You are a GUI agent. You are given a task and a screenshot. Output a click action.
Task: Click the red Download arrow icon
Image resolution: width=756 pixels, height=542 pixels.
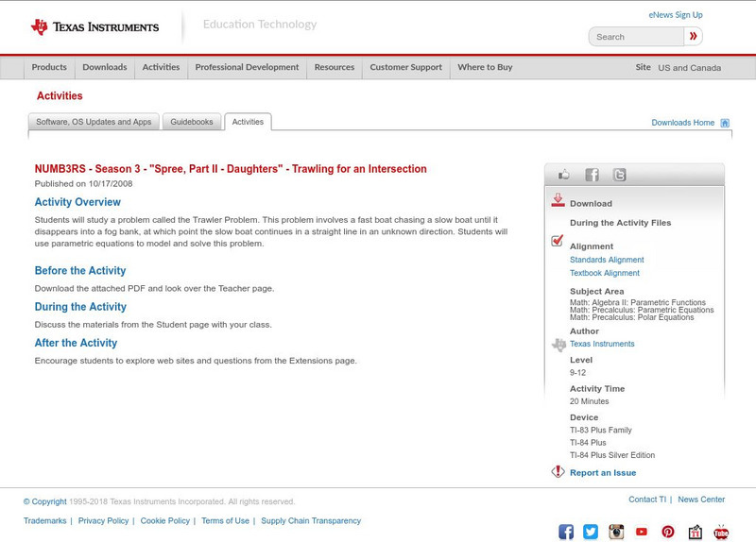pos(558,200)
